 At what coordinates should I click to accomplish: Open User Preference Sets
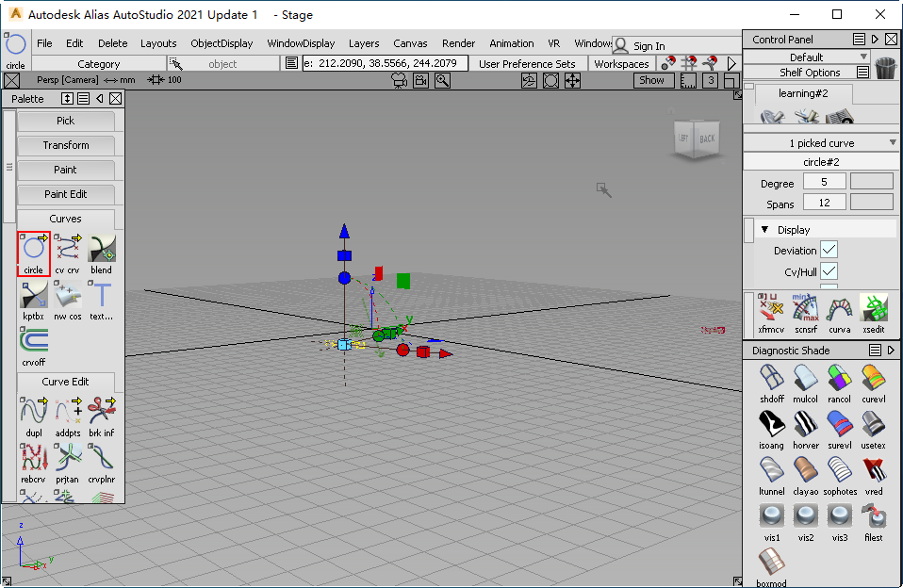tap(527, 64)
